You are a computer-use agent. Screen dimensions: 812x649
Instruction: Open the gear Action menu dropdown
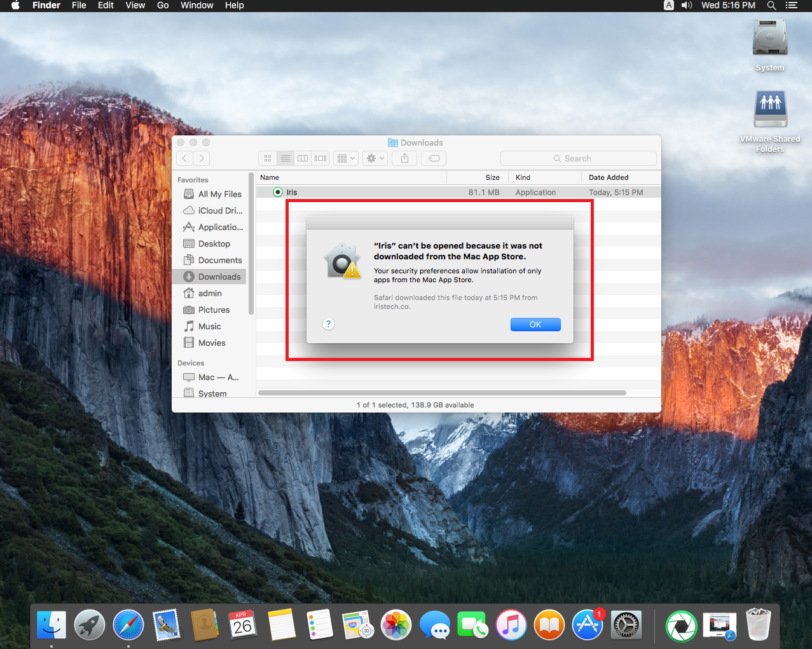(375, 158)
